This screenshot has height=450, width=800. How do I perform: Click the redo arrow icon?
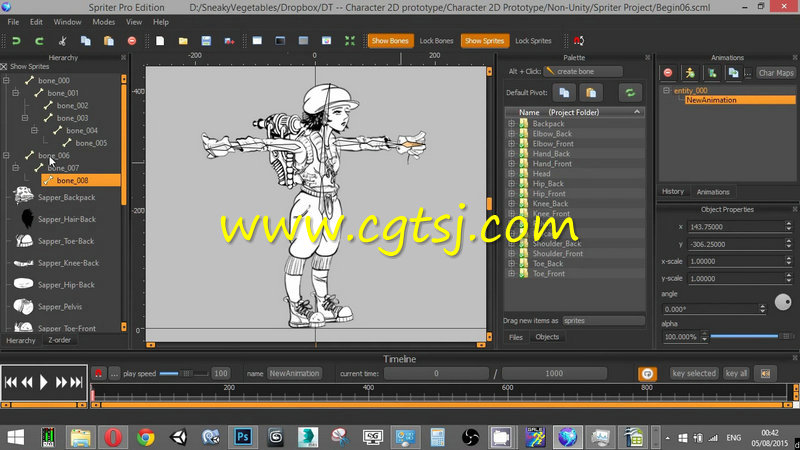tap(39, 41)
